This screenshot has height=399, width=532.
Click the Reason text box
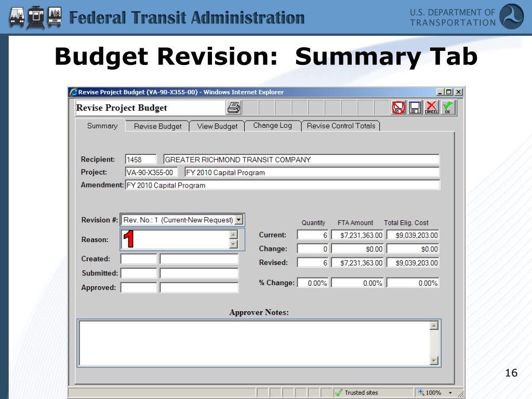[x=176, y=240]
